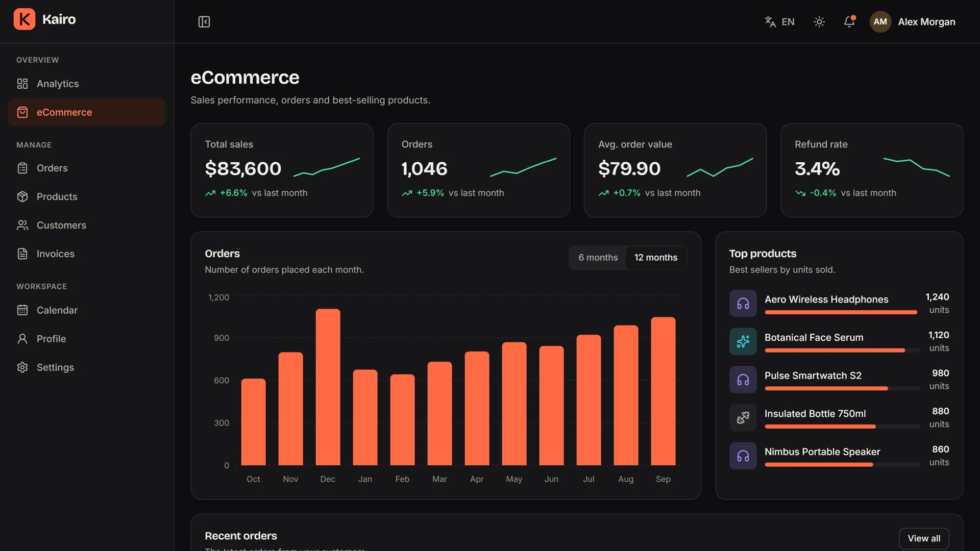The image size is (980, 551).
Task: Click Insulated Bottle 750ml dumbbell icon
Action: click(743, 418)
